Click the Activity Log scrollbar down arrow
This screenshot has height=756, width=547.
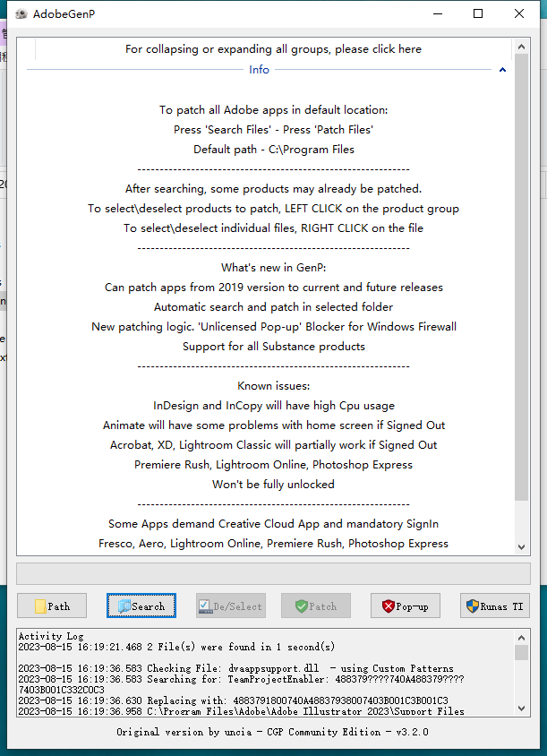521,709
